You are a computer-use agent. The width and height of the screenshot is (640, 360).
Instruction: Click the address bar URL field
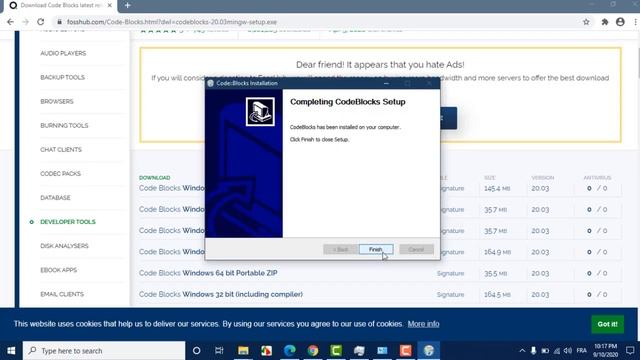tap(314, 22)
